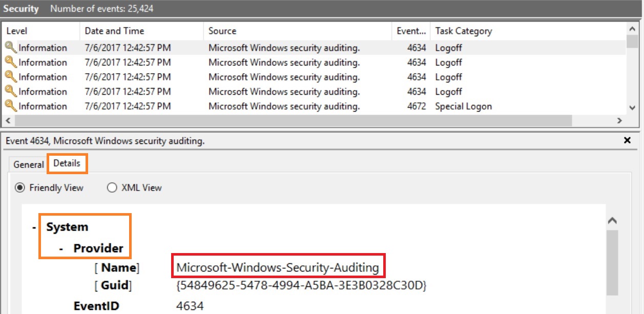Click the key icon of the first Logoff event
Image resolution: width=644 pixels, height=314 pixels.
[11, 48]
